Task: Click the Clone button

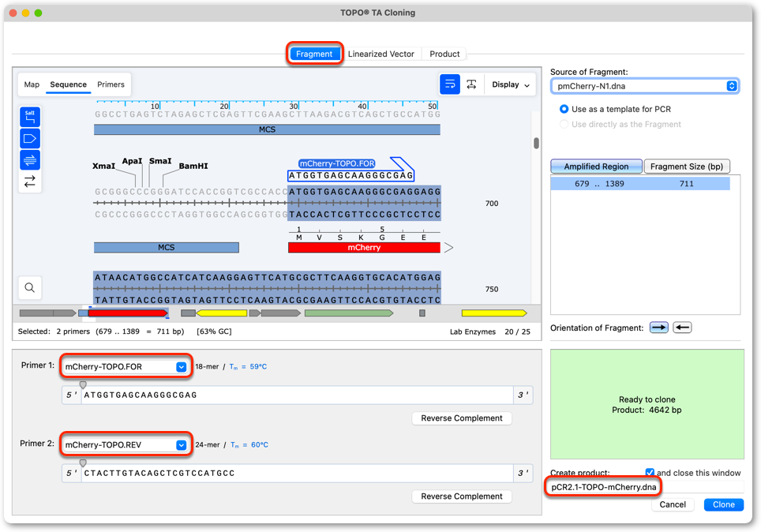Action: click(x=723, y=504)
